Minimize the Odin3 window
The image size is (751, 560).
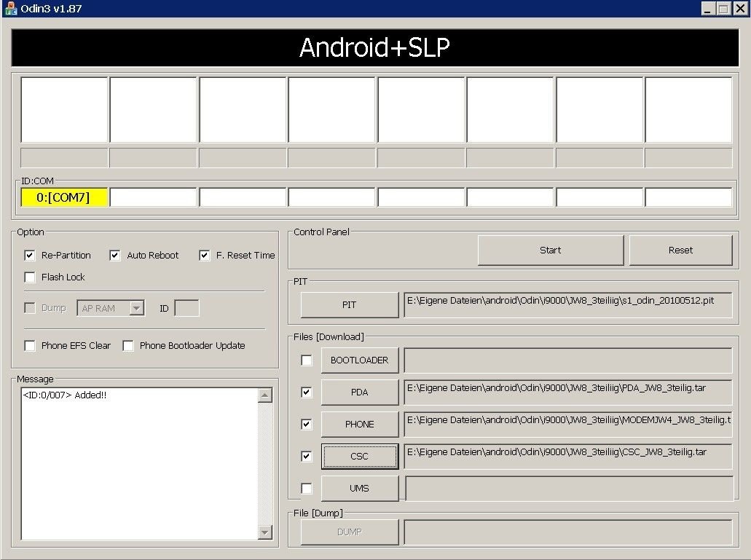point(708,9)
